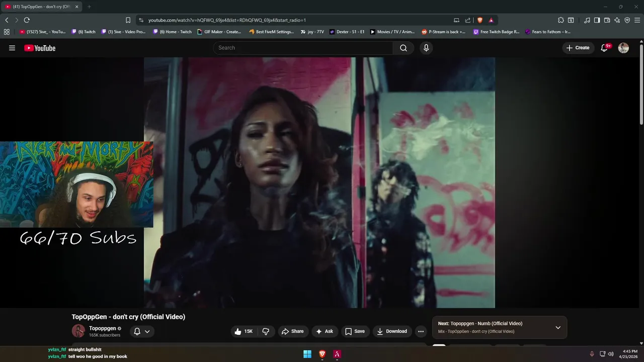Open the 5ive Video Pro bookmark
644x362 pixels.
coord(123,32)
